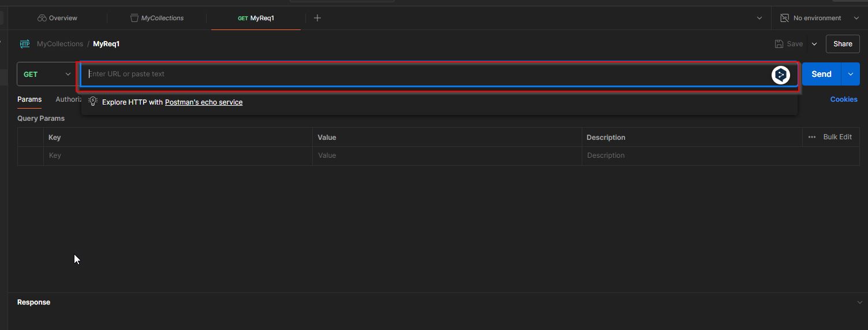Click the lightbulb hint icon
868x330 pixels.
[x=93, y=102]
